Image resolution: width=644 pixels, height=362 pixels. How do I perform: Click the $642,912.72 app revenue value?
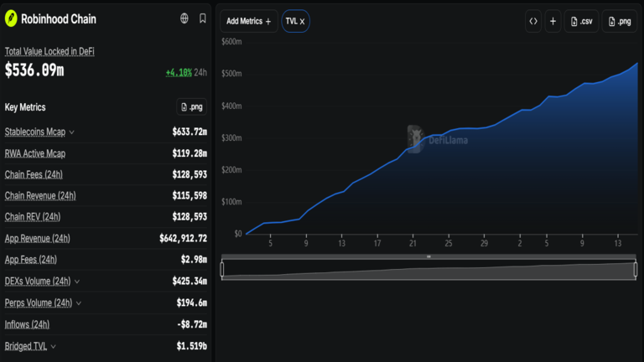click(183, 239)
